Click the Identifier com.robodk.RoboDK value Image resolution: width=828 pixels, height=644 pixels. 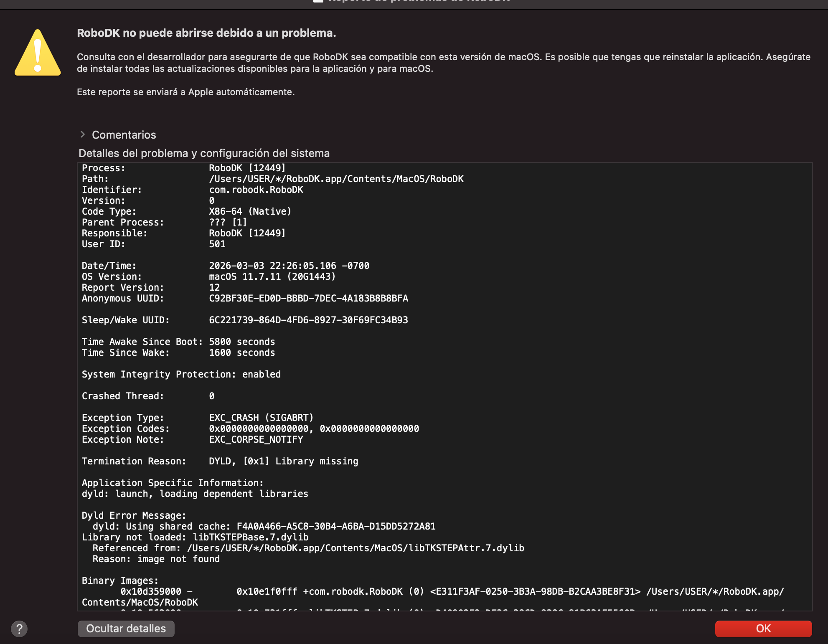(x=256, y=190)
